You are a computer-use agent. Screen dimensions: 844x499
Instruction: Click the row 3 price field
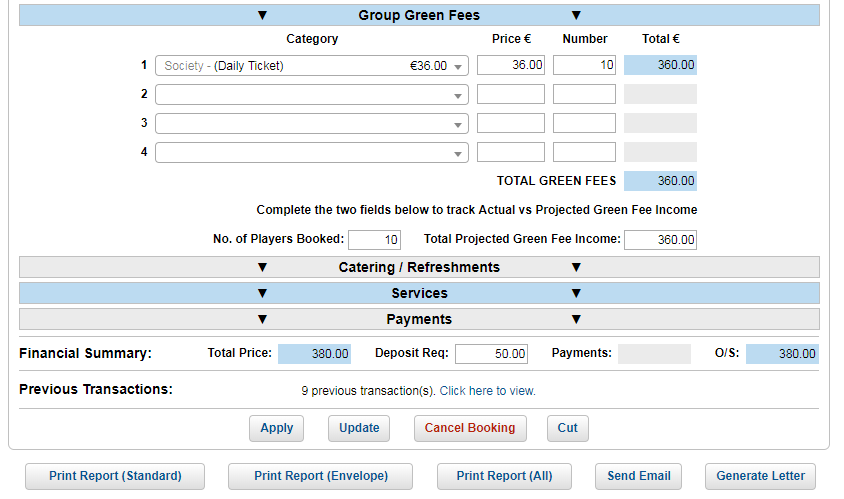(511, 123)
